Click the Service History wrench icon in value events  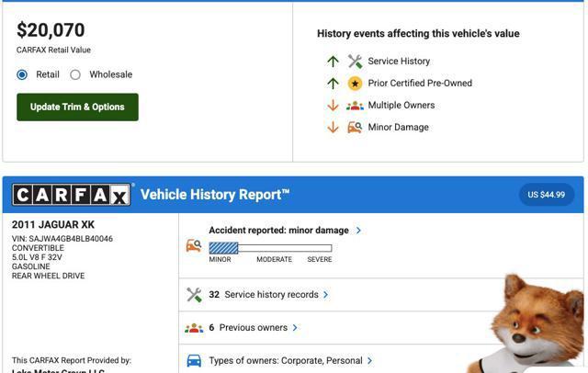click(x=355, y=62)
